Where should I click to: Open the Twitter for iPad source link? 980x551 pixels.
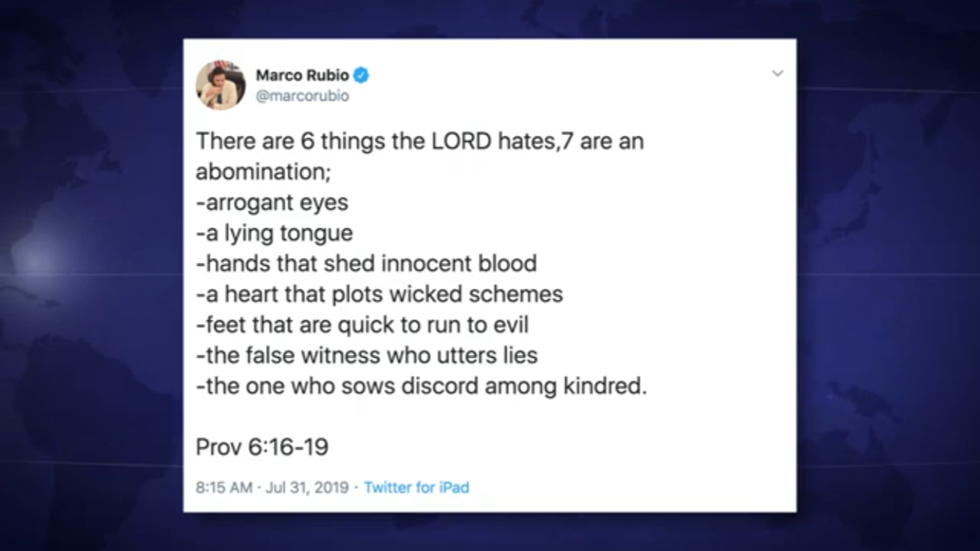tap(417, 487)
